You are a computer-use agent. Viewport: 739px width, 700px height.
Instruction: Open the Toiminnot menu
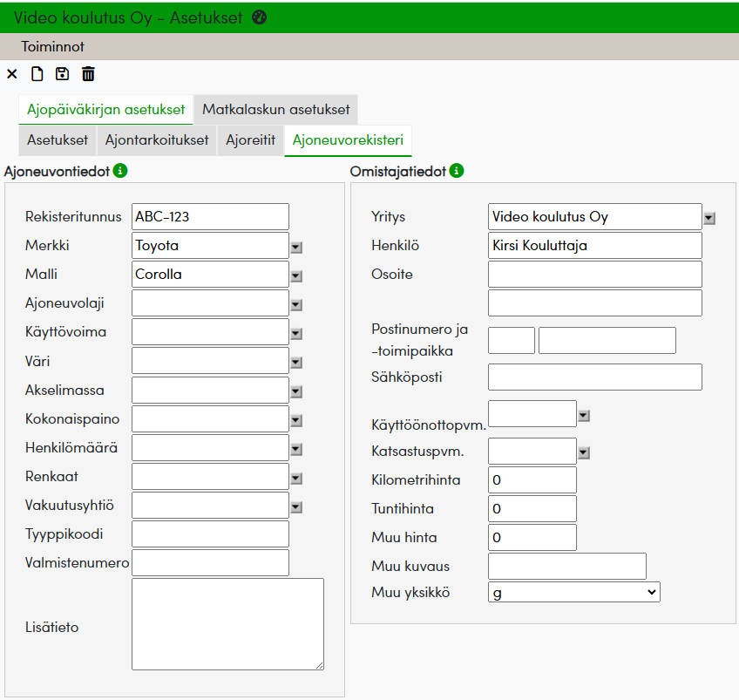click(53, 46)
